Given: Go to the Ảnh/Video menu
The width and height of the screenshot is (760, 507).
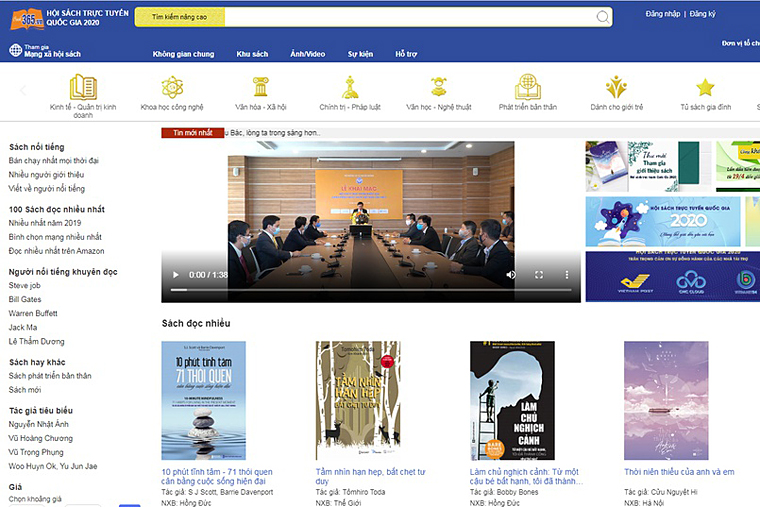Looking at the screenshot, I should tap(307, 54).
